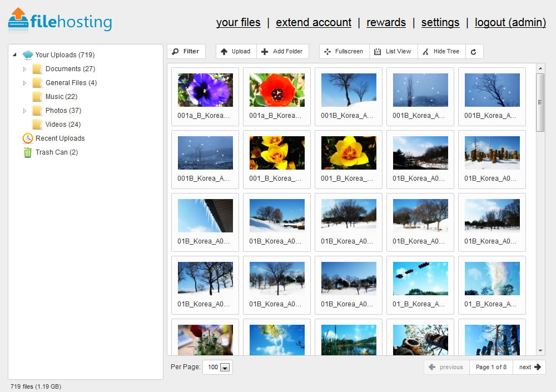Image resolution: width=556 pixels, height=392 pixels.
Task: Select the traffic light sky thumbnail
Action: [x=420, y=279]
